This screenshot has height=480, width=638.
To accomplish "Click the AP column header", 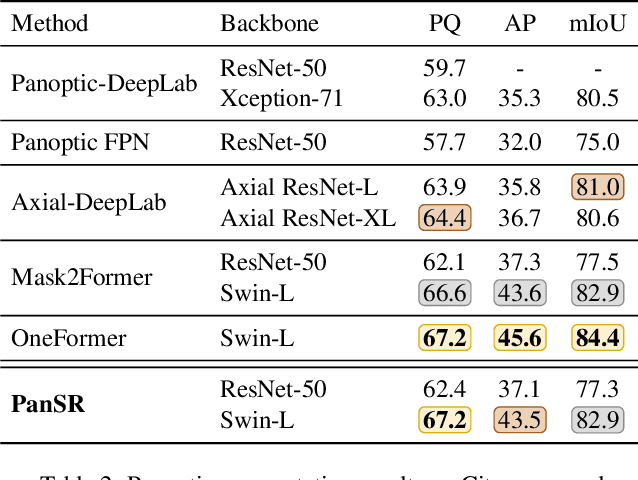I will 520,23.
